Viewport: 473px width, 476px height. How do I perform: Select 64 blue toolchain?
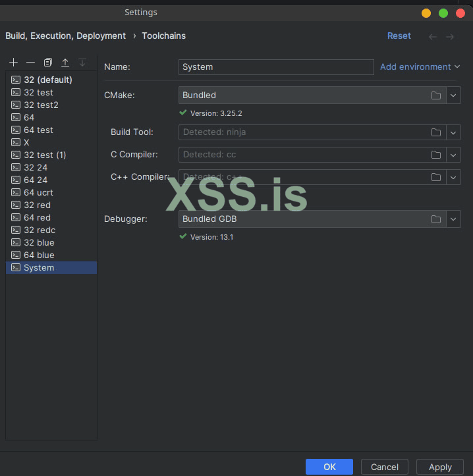coord(51,255)
